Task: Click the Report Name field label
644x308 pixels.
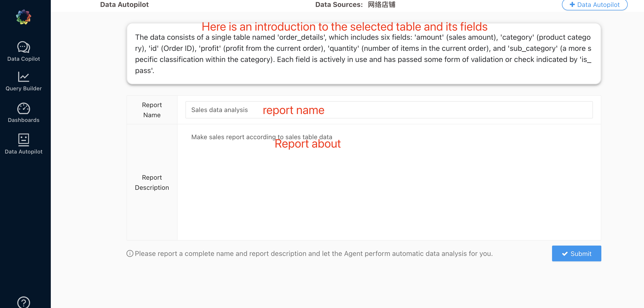Action: [x=152, y=110]
